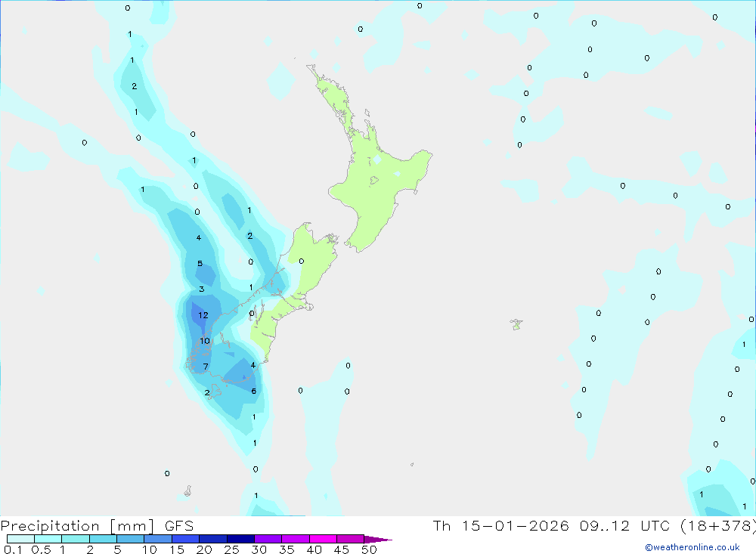Click the legend arrow tip beyond 50 mm

click(379, 540)
